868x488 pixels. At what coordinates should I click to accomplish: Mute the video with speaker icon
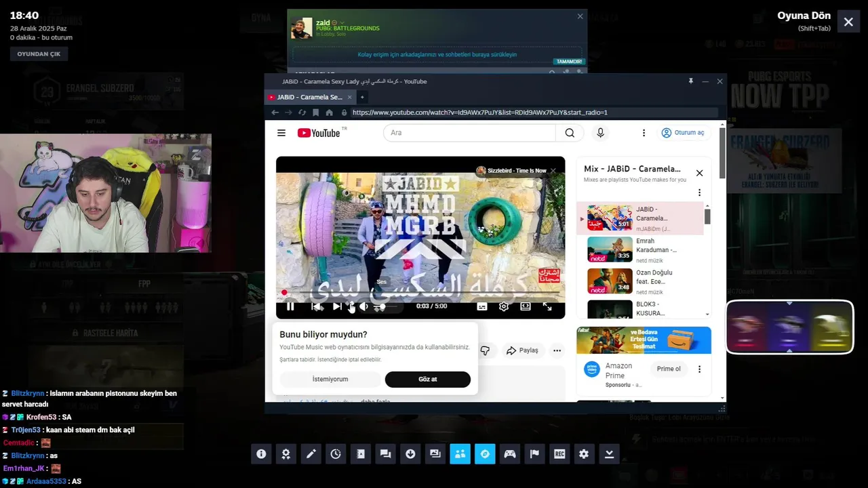click(x=363, y=306)
